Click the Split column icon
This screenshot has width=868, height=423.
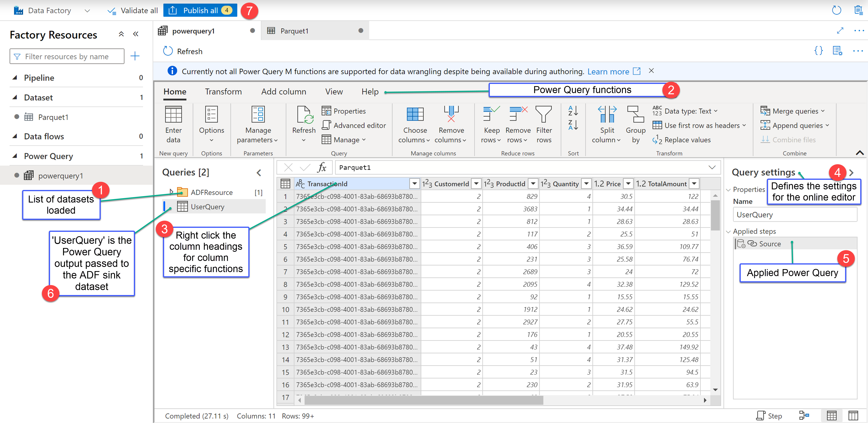(607, 114)
